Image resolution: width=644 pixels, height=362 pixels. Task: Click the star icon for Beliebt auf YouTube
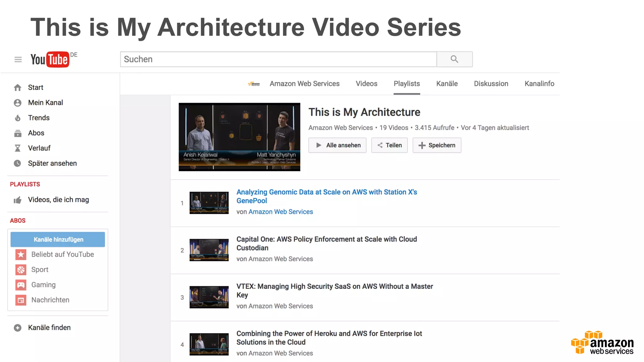pyautogui.click(x=21, y=255)
